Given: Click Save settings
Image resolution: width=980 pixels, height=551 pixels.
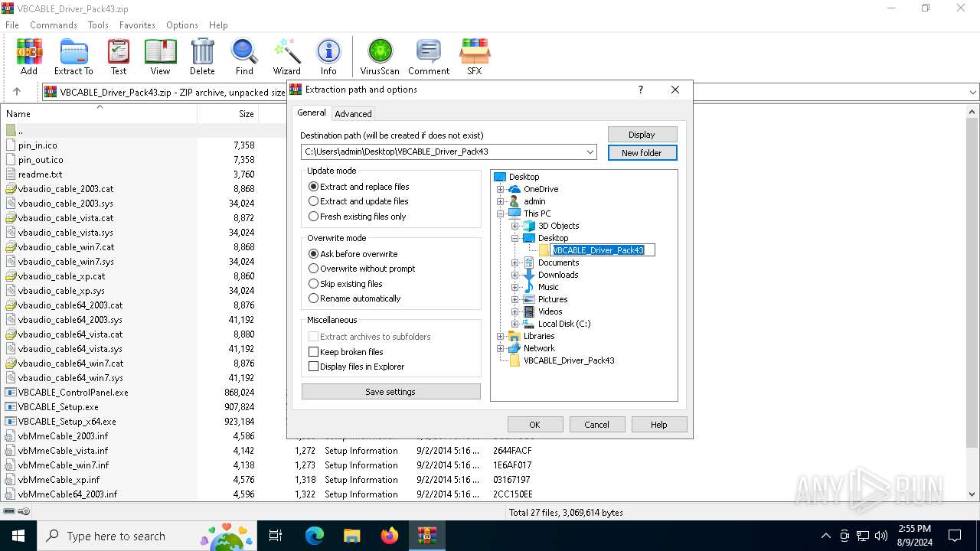Looking at the screenshot, I should point(390,392).
